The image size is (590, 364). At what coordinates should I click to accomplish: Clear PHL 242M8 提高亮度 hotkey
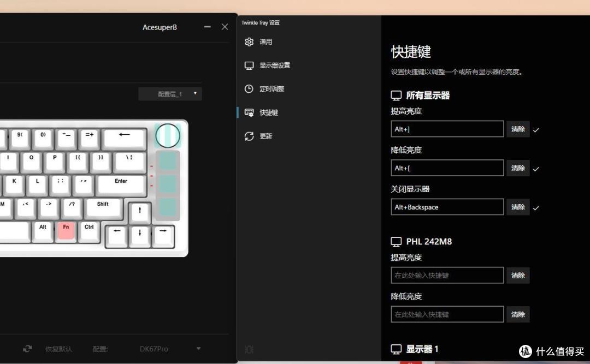point(518,275)
